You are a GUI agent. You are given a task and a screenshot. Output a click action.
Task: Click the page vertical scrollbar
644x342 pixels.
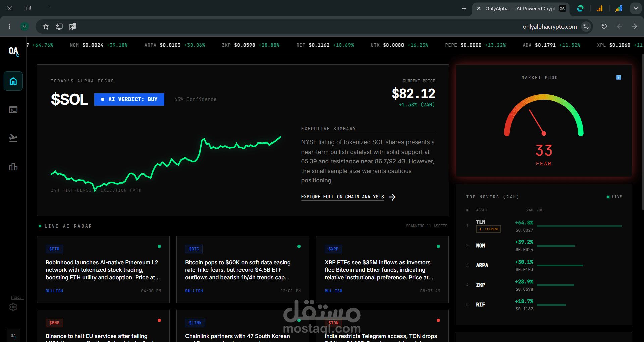[x=643, y=132]
